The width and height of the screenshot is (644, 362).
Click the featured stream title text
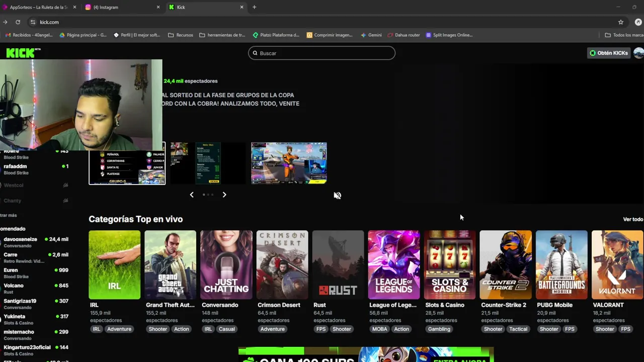[230, 99]
